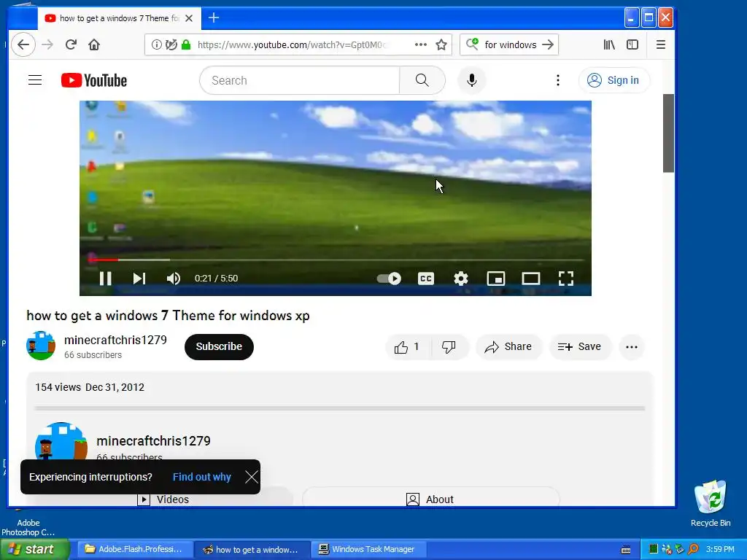The height and width of the screenshot is (560, 747).
Task: Open the video settings gear
Action: click(461, 279)
